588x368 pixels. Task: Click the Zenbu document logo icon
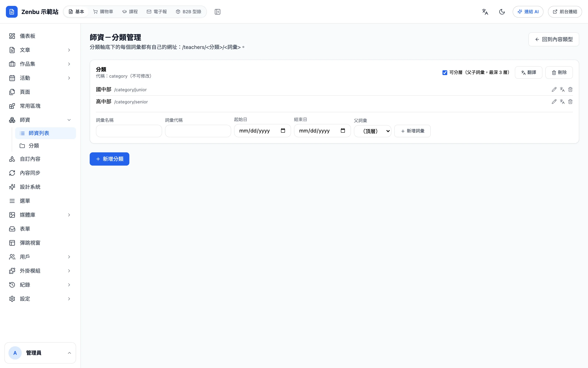click(x=12, y=12)
